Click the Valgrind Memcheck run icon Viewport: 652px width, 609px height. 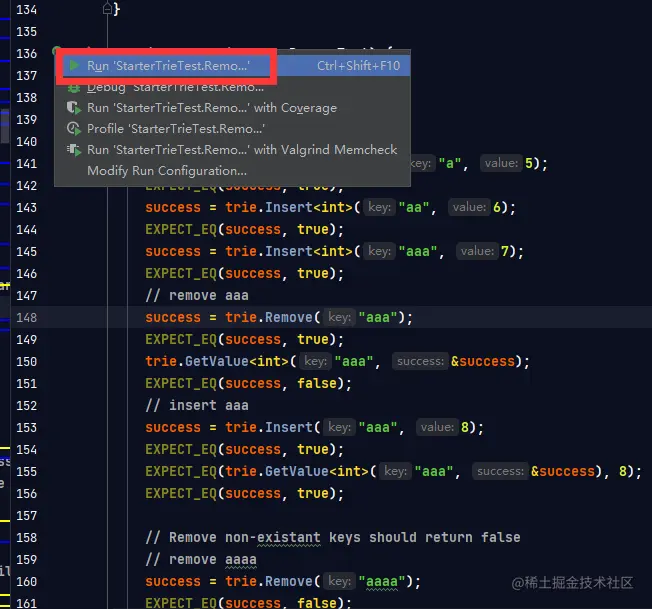[x=74, y=150]
